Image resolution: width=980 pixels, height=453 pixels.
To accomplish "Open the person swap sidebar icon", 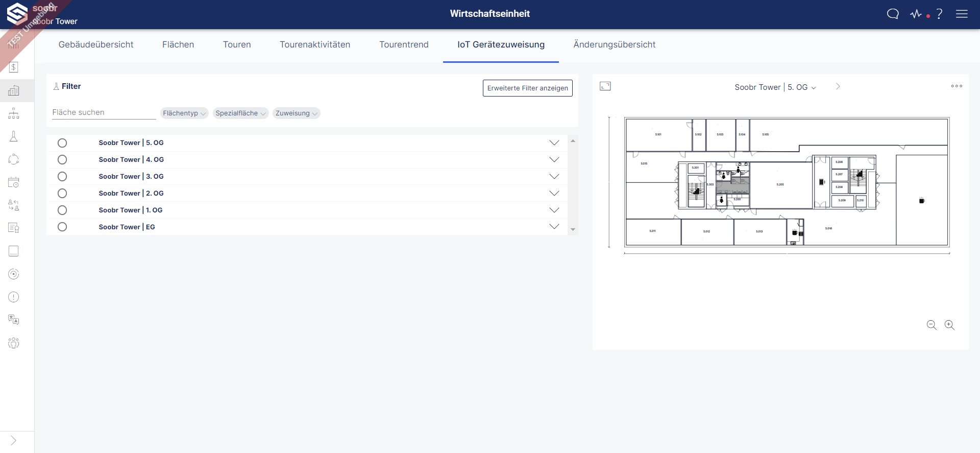I will (x=14, y=205).
